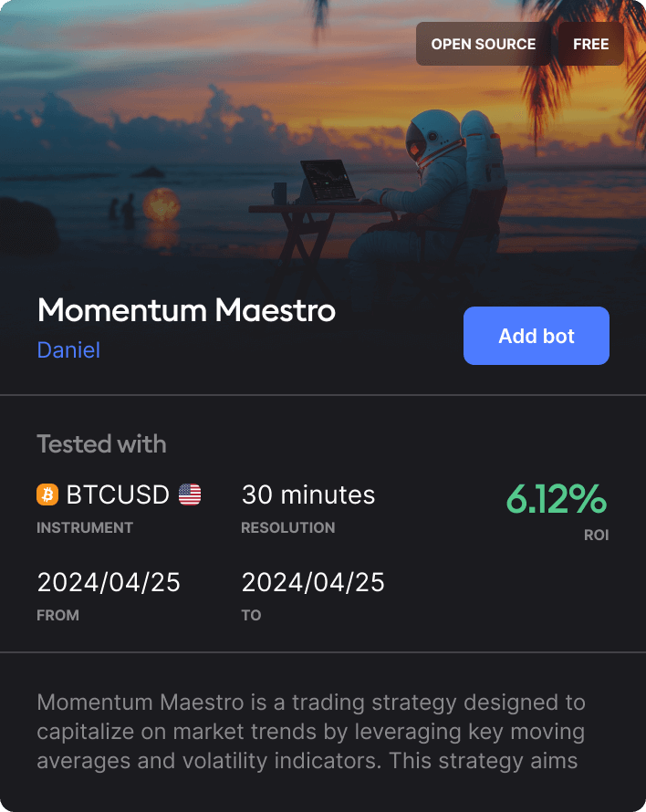Open the author link Daniel

tap(68, 349)
